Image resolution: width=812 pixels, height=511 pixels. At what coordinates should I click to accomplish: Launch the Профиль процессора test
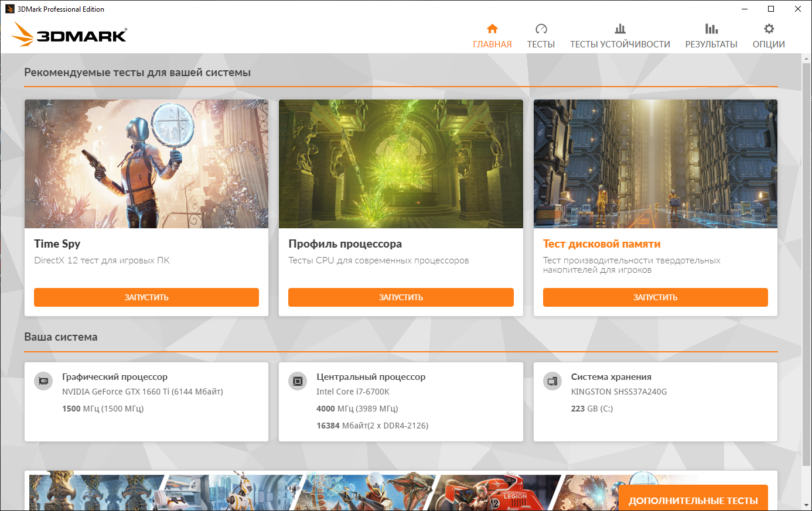pyautogui.click(x=401, y=297)
